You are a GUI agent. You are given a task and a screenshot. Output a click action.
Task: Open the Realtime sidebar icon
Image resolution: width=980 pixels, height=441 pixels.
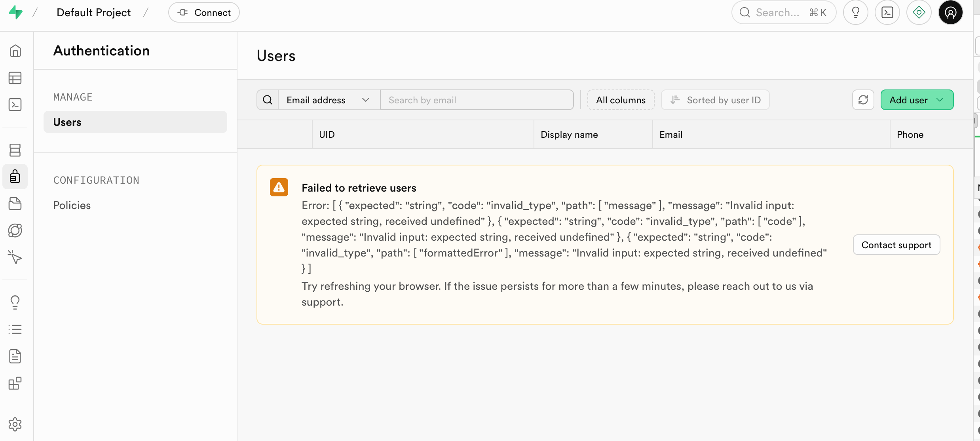(x=15, y=258)
